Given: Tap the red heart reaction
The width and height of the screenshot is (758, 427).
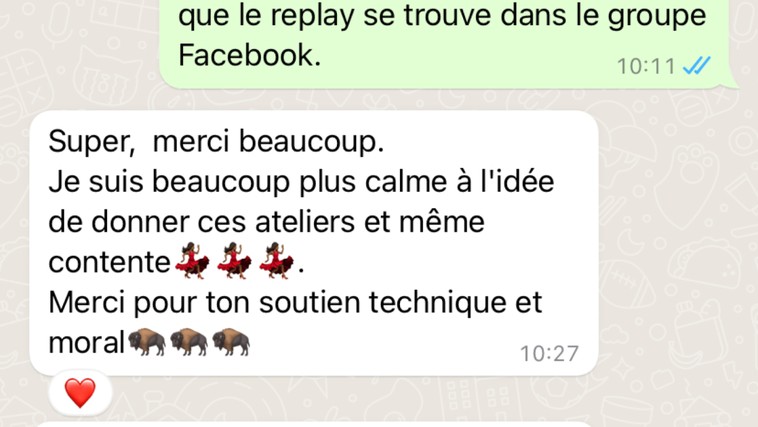Looking at the screenshot, I should tap(80, 393).
